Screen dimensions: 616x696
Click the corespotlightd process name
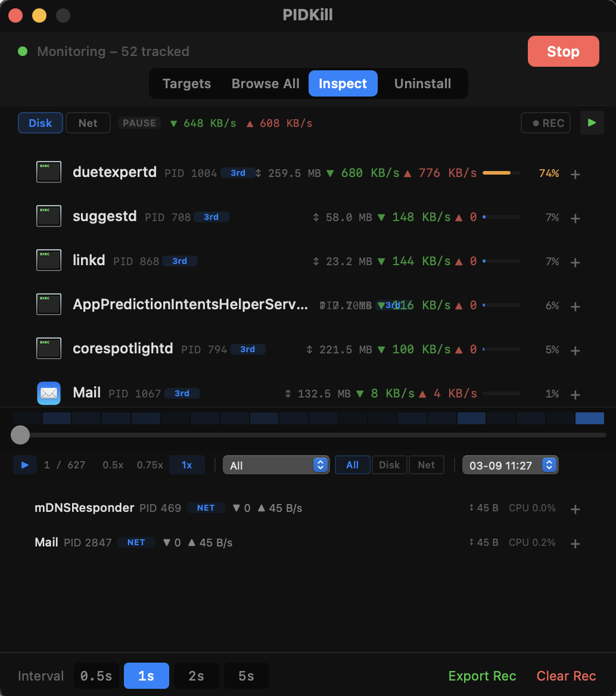(123, 349)
